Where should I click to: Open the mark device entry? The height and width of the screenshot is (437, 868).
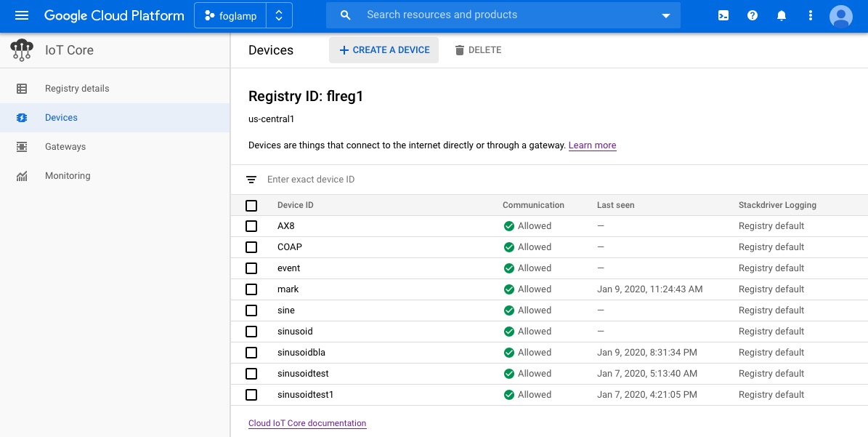pos(288,289)
